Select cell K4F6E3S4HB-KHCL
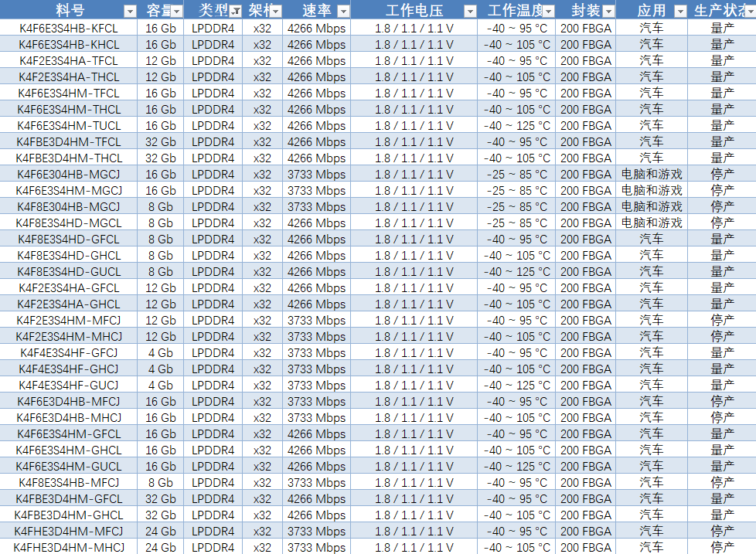 click(x=69, y=45)
